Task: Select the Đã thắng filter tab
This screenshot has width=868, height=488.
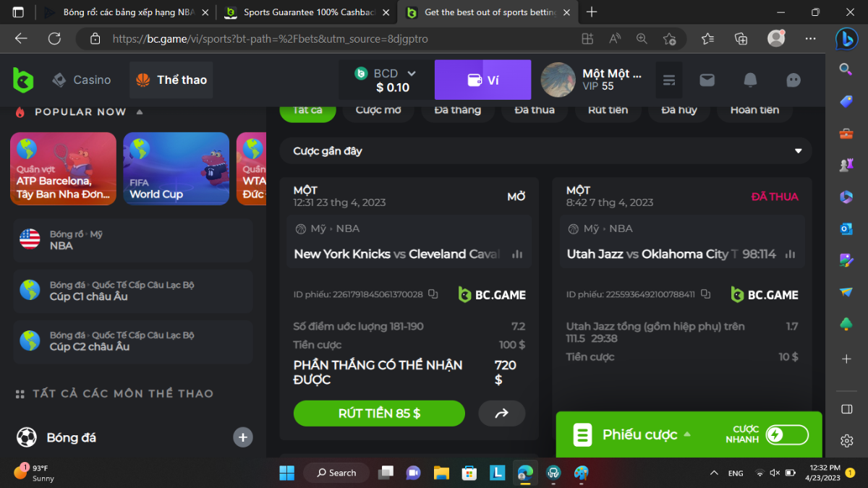Action: point(457,111)
